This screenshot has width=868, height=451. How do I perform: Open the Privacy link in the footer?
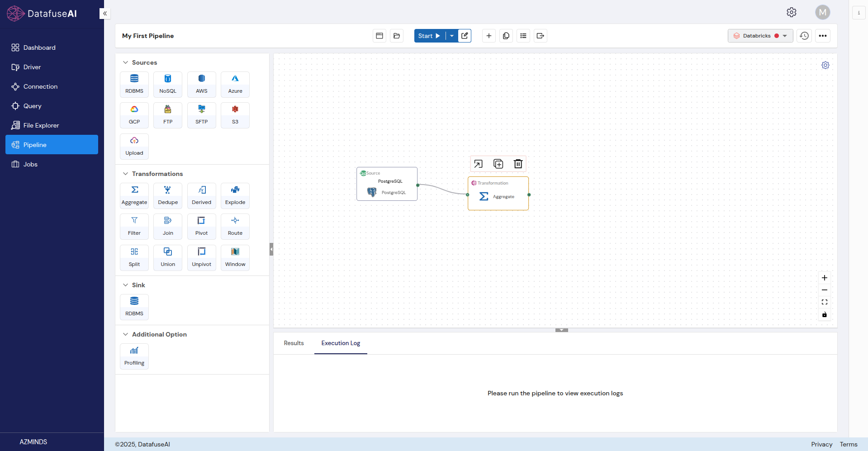[821, 444]
